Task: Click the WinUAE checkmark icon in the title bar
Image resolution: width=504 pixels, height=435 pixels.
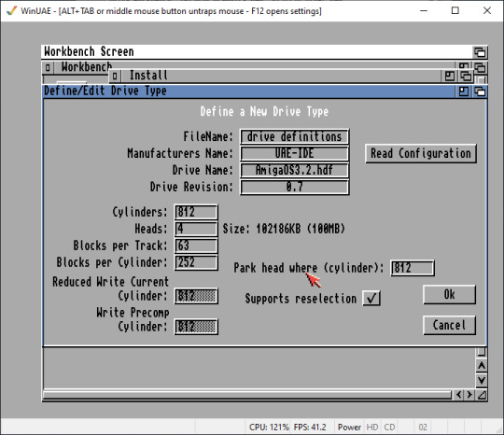Action: tap(12, 10)
